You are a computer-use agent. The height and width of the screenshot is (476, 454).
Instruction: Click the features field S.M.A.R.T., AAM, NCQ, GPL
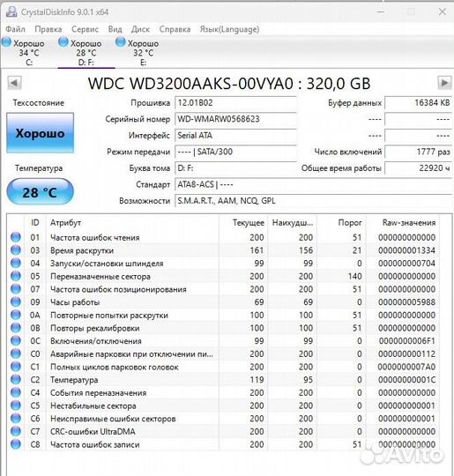(x=314, y=201)
